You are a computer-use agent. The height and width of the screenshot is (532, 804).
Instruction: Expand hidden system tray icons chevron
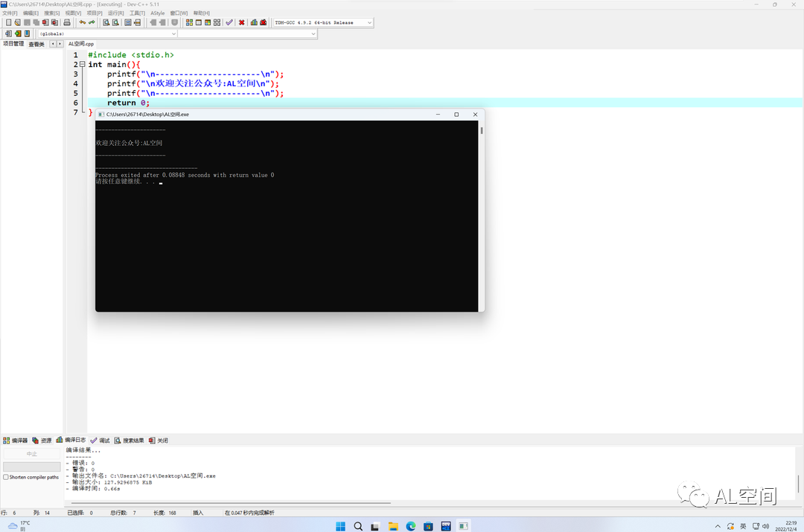[718, 526]
